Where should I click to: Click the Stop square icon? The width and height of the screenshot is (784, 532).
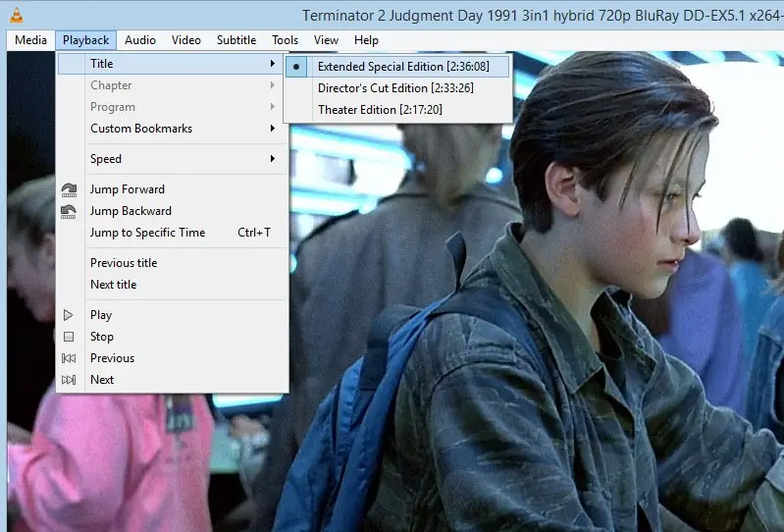69,337
